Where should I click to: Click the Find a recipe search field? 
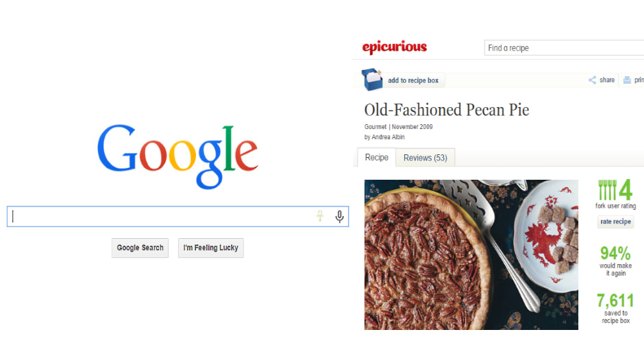click(564, 48)
